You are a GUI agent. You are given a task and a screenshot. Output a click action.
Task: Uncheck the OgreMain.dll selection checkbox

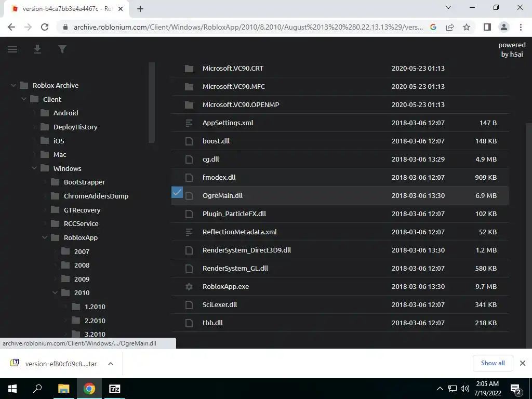click(x=177, y=192)
